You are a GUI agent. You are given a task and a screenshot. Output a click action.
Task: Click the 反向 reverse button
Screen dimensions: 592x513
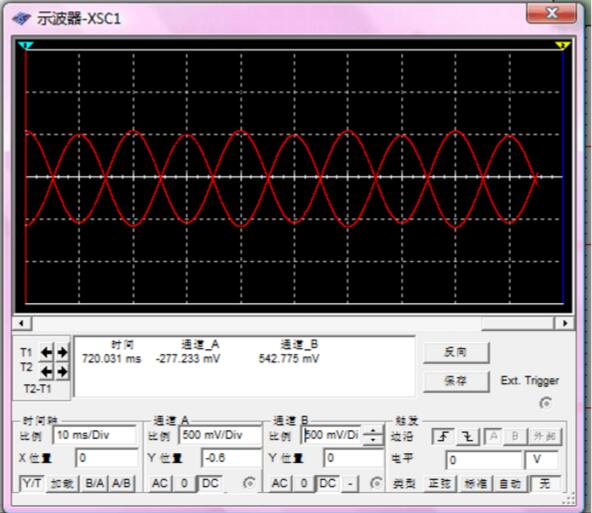pyautogui.click(x=456, y=352)
